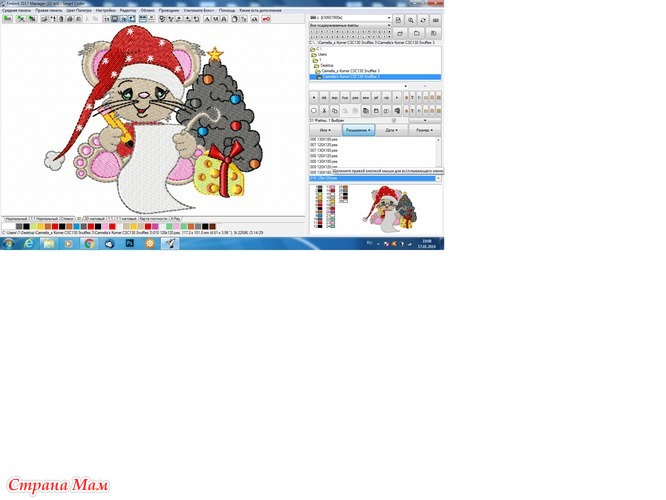Open the Настройки menu
Image resolution: width=666 pixels, height=500 pixels.
pyautogui.click(x=105, y=10)
